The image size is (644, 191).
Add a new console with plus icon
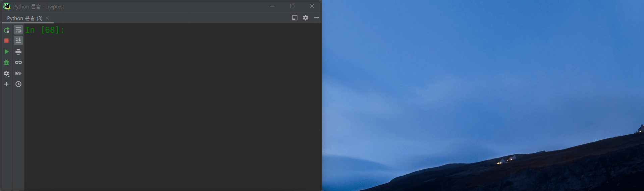pos(6,84)
